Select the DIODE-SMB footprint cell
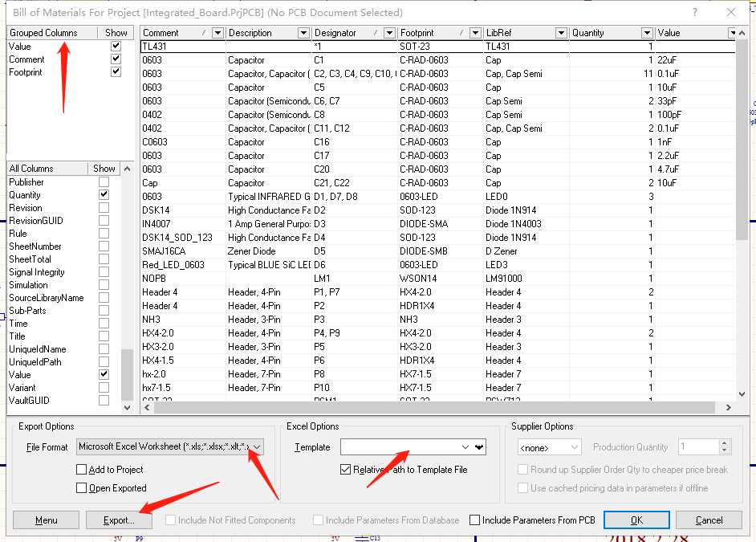The image size is (756, 542). point(441,251)
